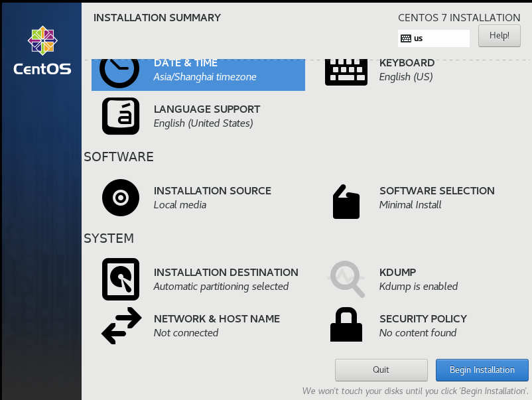The width and height of the screenshot is (532, 400).
Task: Open KDUMP label
Action: 397,273
